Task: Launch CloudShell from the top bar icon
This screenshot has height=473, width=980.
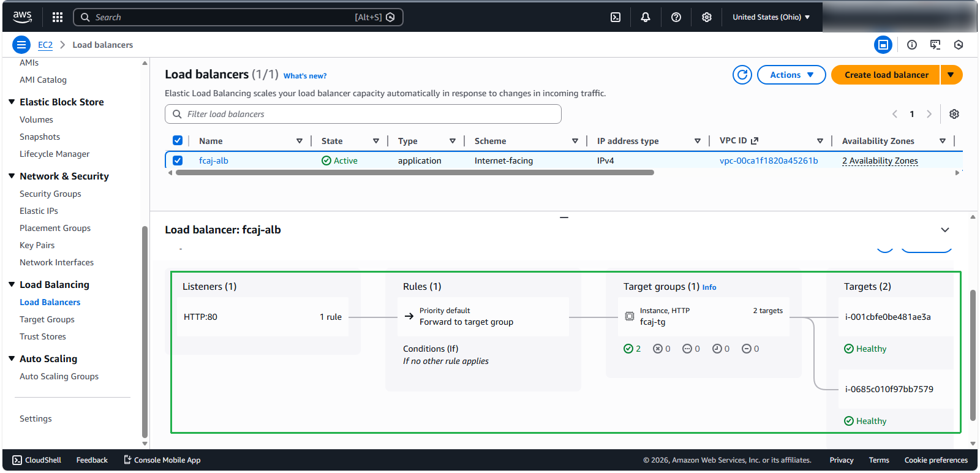Action: click(616, 17)
